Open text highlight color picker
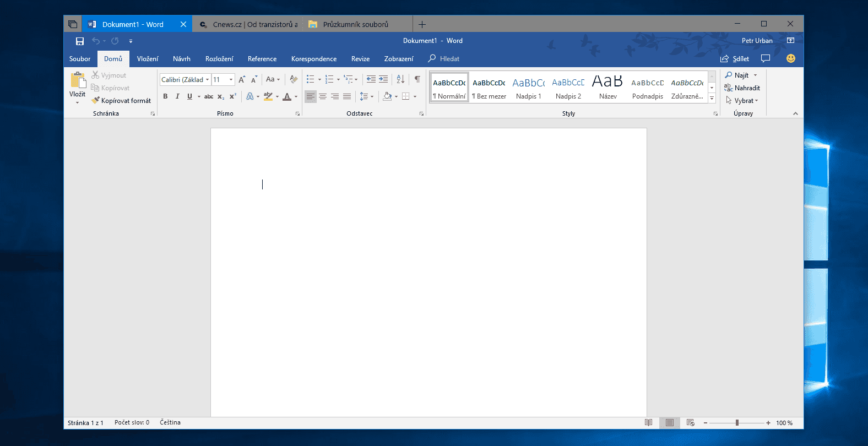The height and width of the screenshot is (446, 868). (277, 96)
